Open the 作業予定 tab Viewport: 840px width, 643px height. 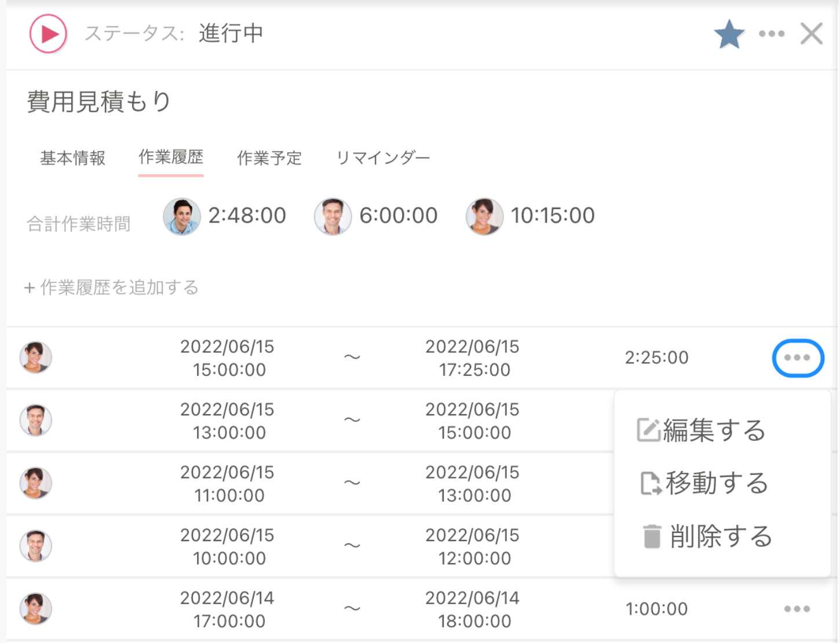tap(269, 158)
